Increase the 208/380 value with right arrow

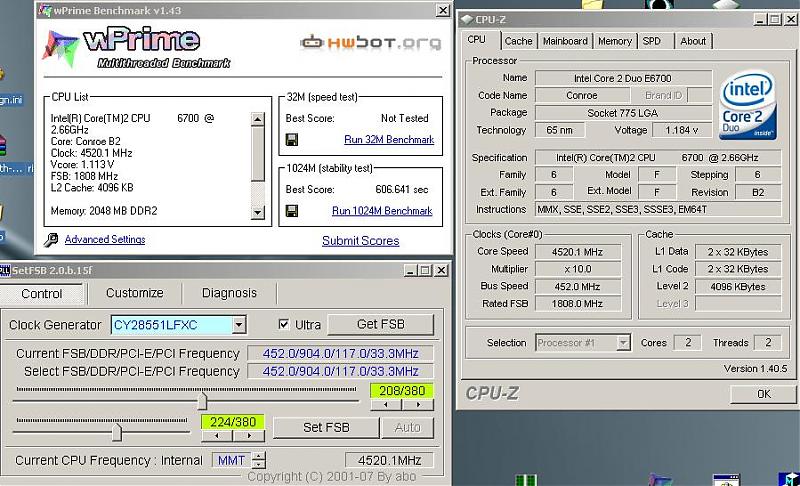click(418, 405)
